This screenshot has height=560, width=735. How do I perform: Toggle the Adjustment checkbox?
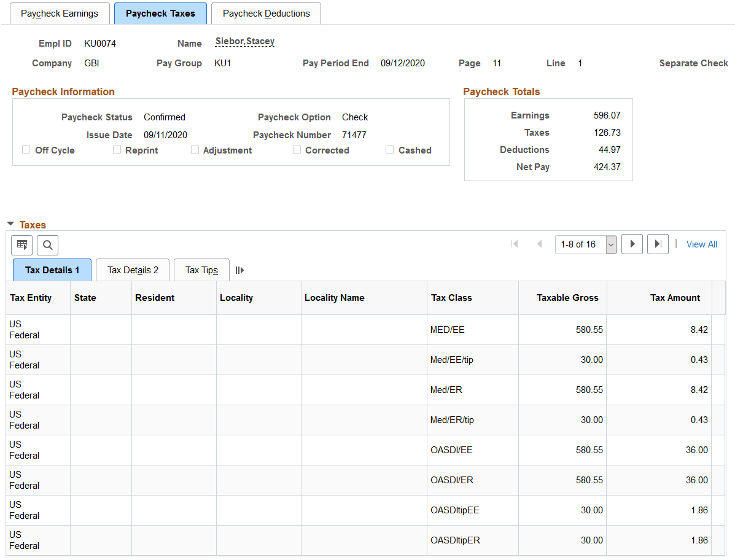point(195,150)
